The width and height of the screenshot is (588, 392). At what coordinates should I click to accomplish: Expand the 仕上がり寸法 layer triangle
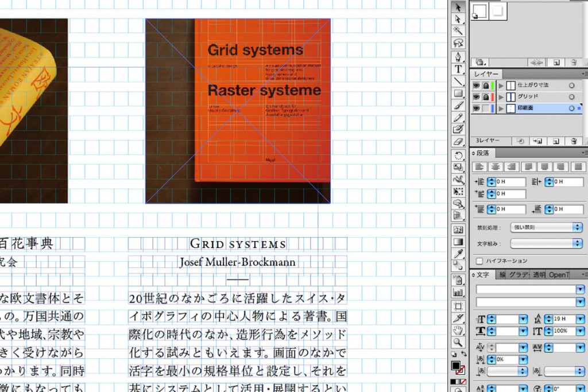501,86
